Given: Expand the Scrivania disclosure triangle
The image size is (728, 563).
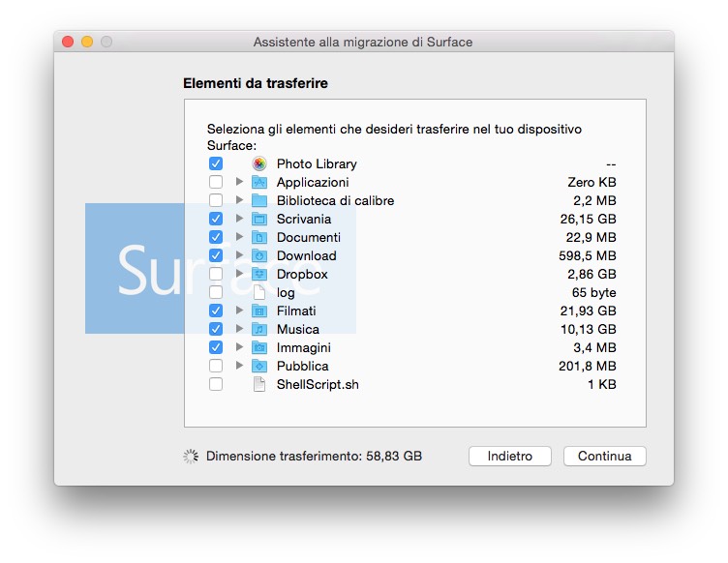Looking at the screenshot, I should [x=239, y=219].
